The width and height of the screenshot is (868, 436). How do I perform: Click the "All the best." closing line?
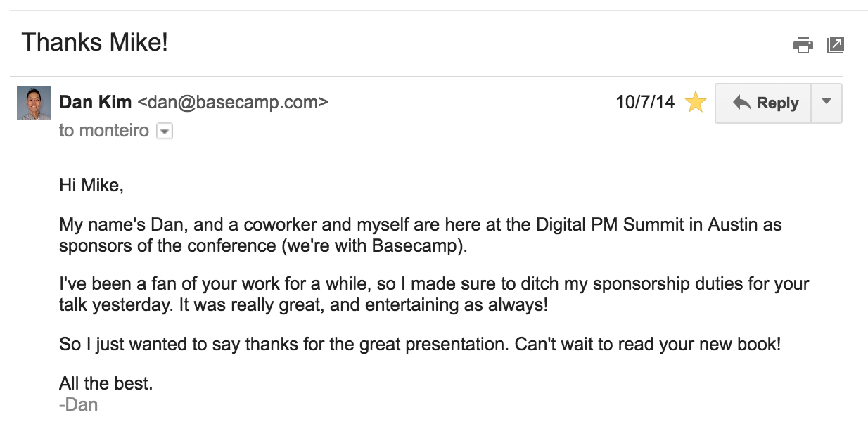106,384
